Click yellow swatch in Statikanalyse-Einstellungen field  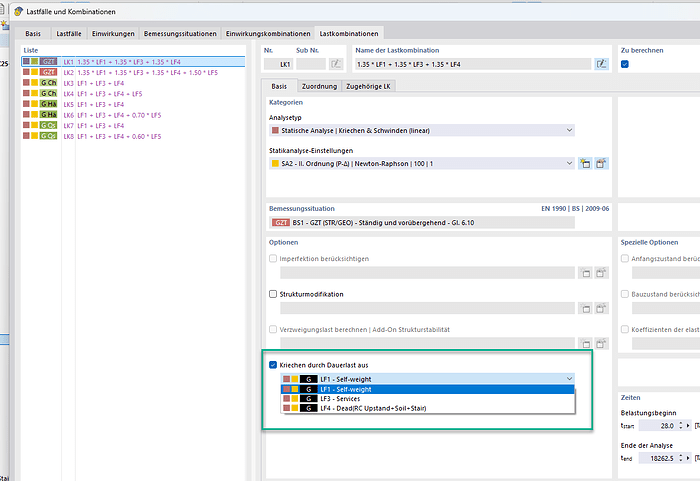[x=275, y=163]
